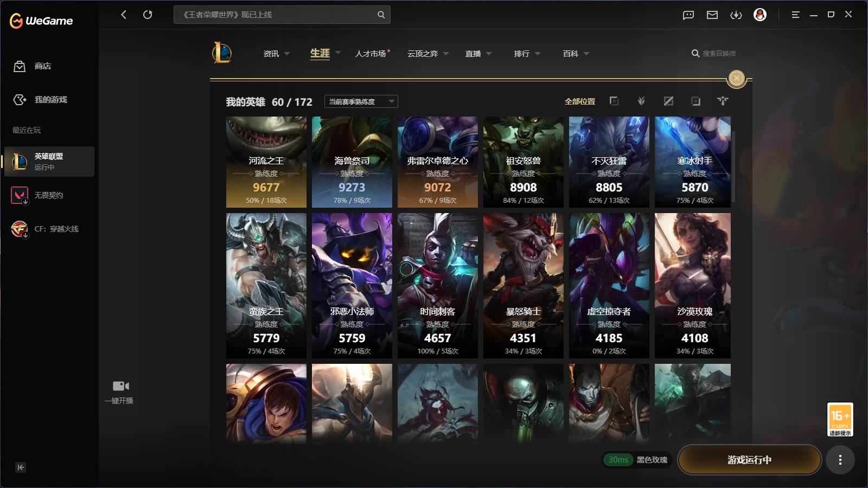The width and height of the screenshot is (868, 488).
Task: Open the three-dot more options button
Action: click(x=840, y=460)
